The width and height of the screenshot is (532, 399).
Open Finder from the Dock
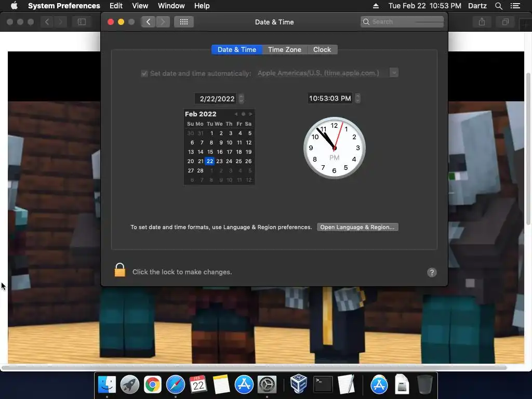tap(107, 385)
